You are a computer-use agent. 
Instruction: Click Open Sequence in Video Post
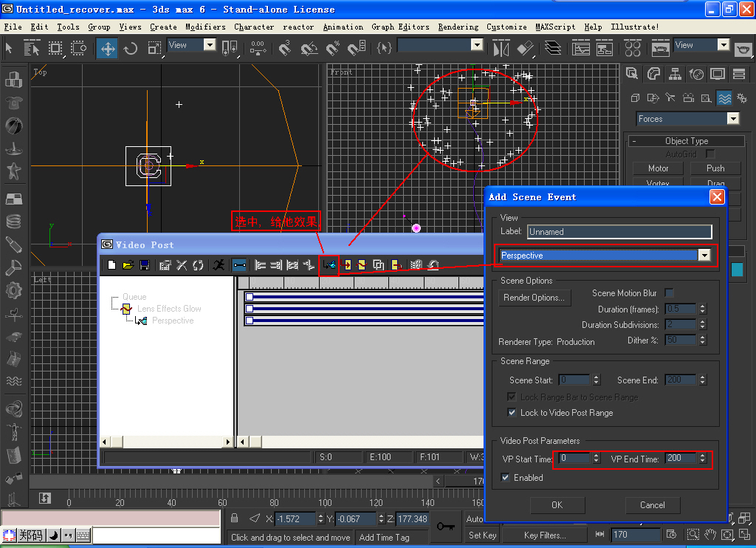[x=128, y=265]
